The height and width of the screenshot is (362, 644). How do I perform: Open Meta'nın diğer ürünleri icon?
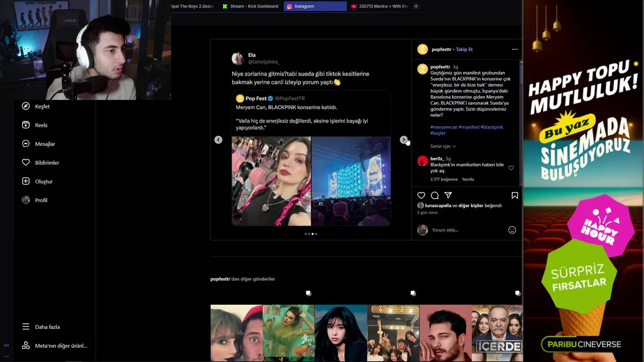click(x=26, y=345)
